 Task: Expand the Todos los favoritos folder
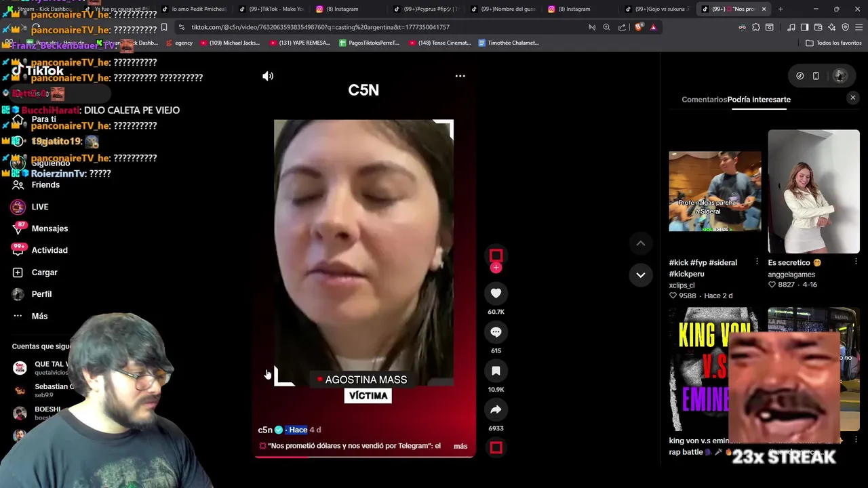coord(833,43)
